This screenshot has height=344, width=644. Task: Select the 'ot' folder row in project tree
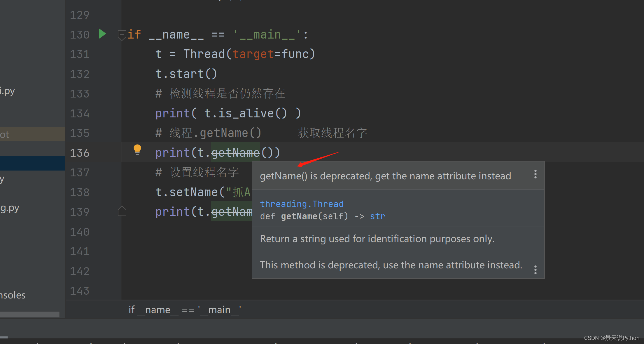32,134
